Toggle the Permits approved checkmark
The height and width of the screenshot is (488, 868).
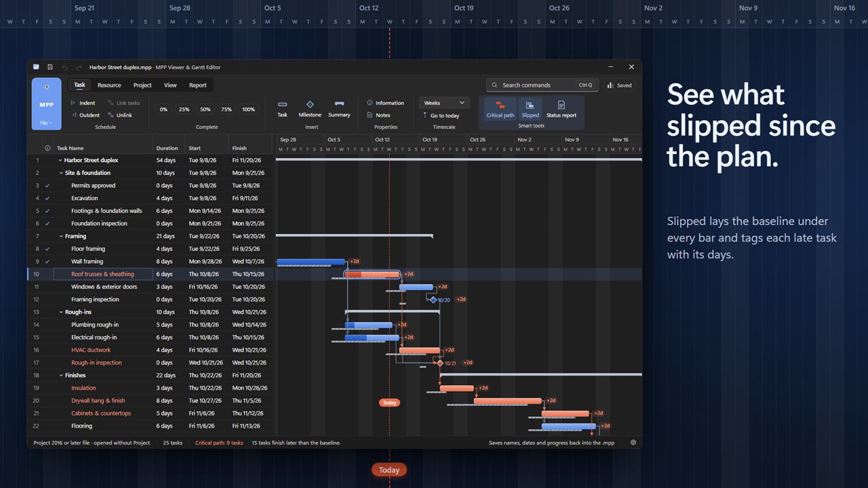[47, 186]
